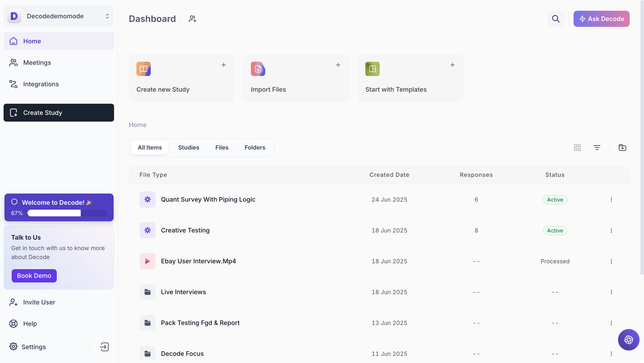Click the Created Date column header

click(389, 175)
